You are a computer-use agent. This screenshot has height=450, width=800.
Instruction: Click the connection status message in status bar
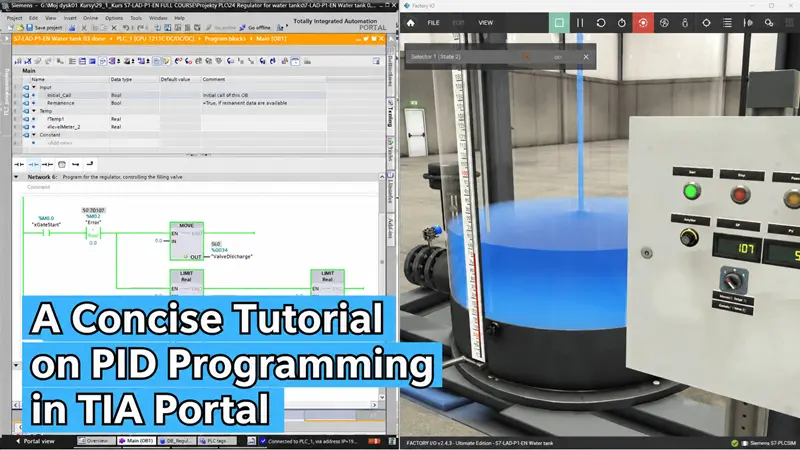pyautogui.click(x=311, y=441)
